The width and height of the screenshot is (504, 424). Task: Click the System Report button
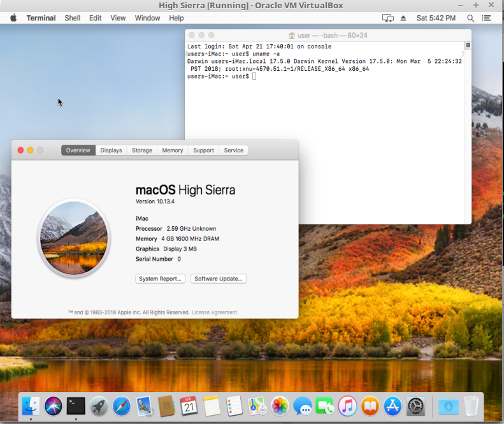coord(161,279)
